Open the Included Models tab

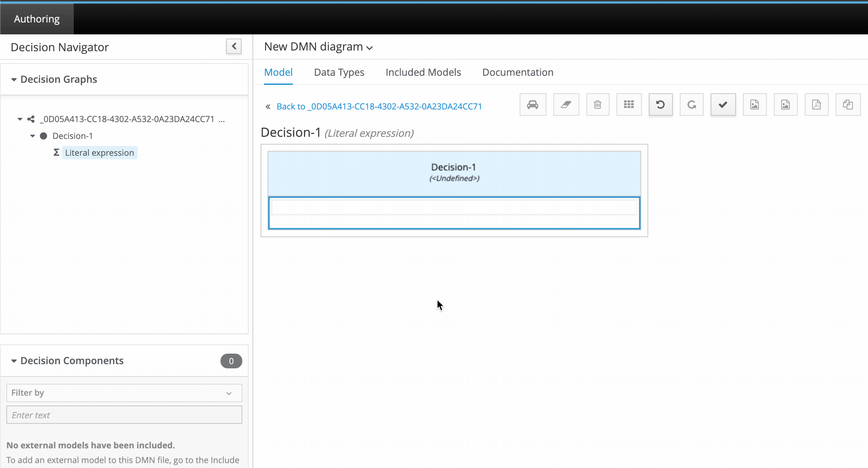423,72
